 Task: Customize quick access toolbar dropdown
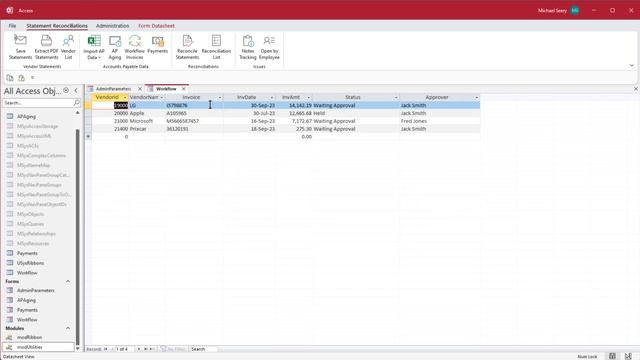tap(33, 78)
